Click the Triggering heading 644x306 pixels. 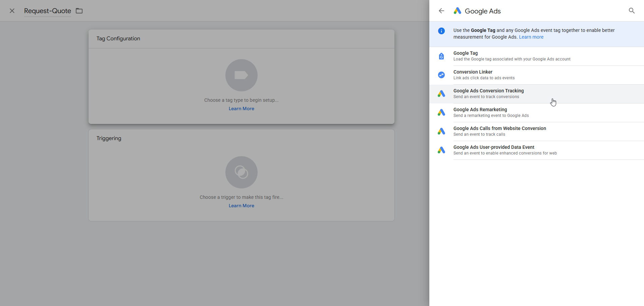[109, 138]
